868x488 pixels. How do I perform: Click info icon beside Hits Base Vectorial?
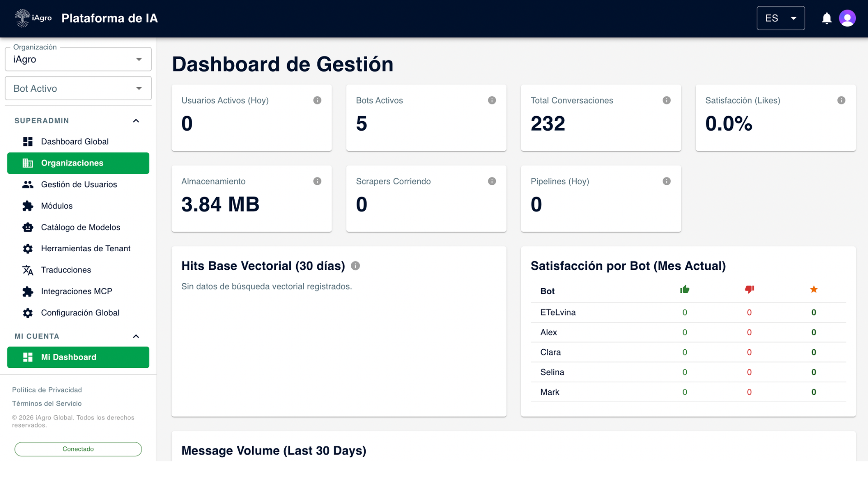pos(355,266)
